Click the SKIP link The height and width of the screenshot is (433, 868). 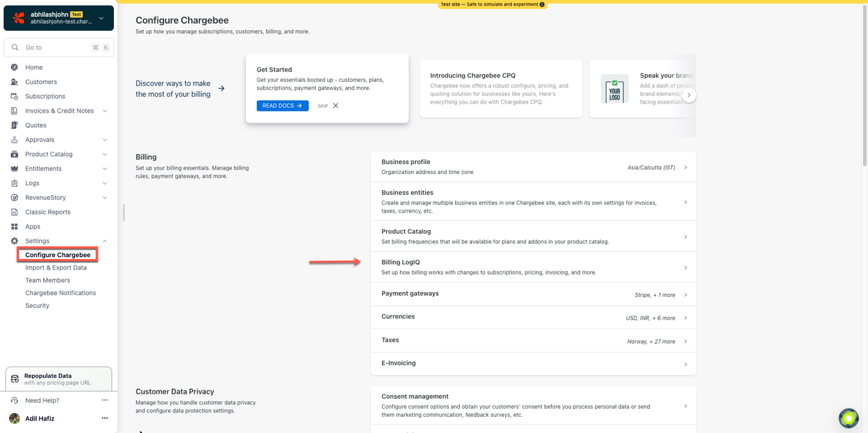pos(323,106)
